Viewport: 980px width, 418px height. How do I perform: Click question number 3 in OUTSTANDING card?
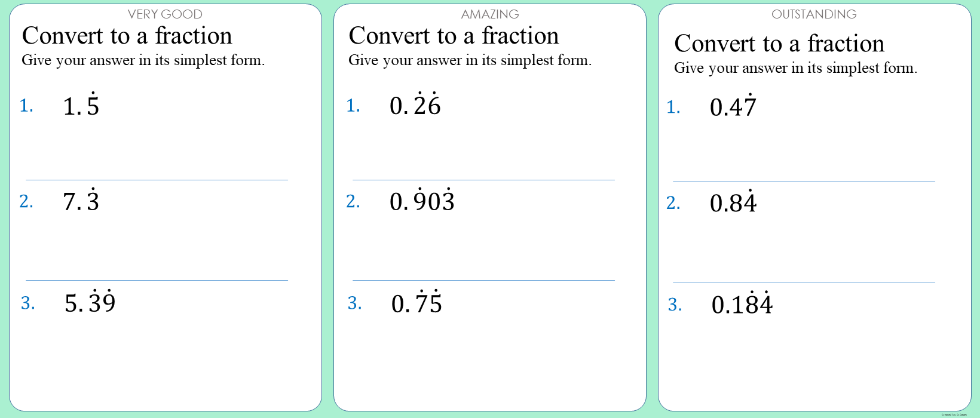click(675, 305)
